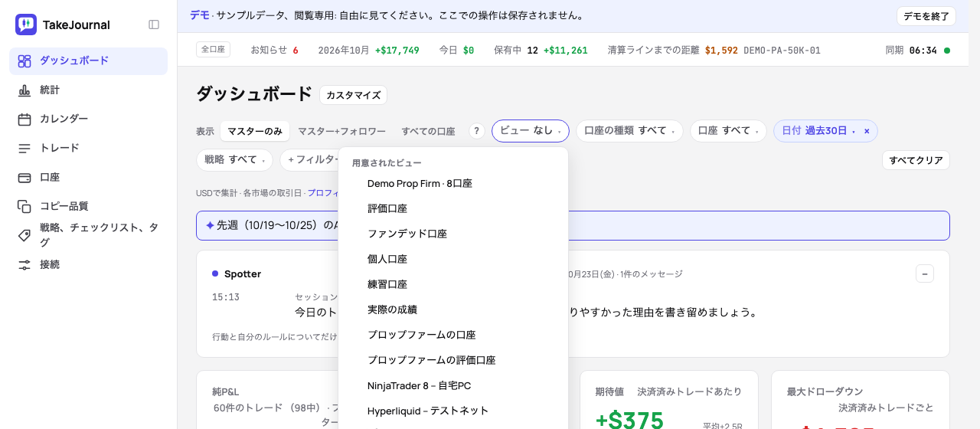Collapse sidebar with panel toggle icon

coord(154,25)
